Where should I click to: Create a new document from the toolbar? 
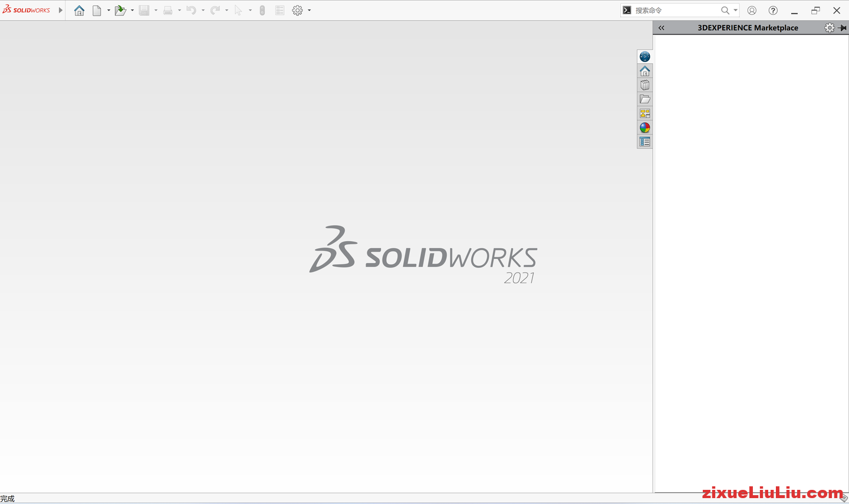coord(97,10)
